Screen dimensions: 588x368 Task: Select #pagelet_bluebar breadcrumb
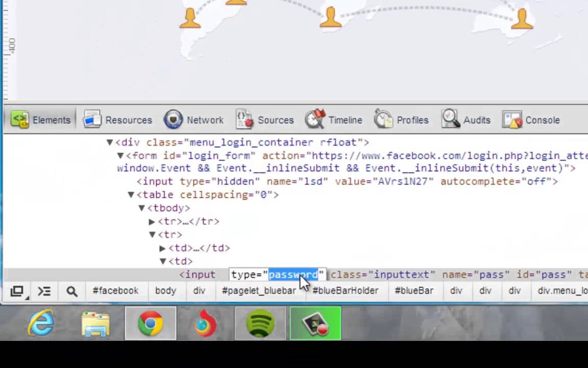click(259, 291)
